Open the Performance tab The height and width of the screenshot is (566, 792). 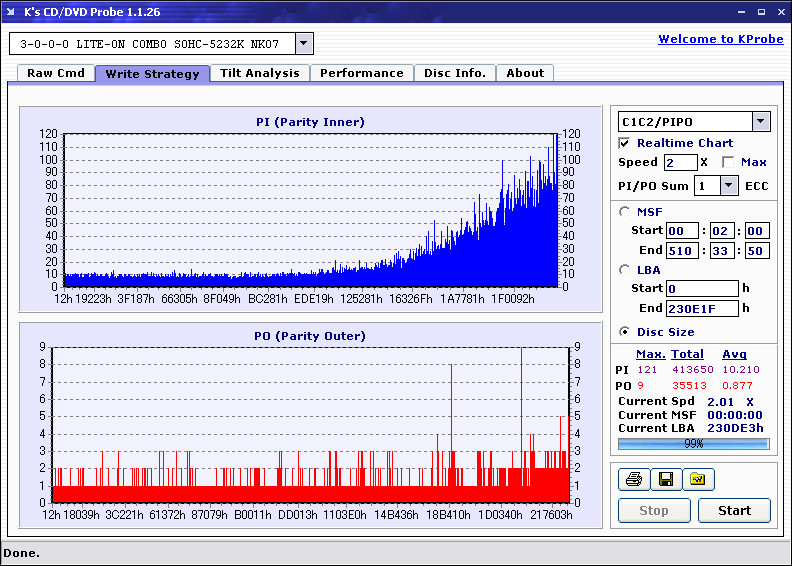[x=362, y=73]
